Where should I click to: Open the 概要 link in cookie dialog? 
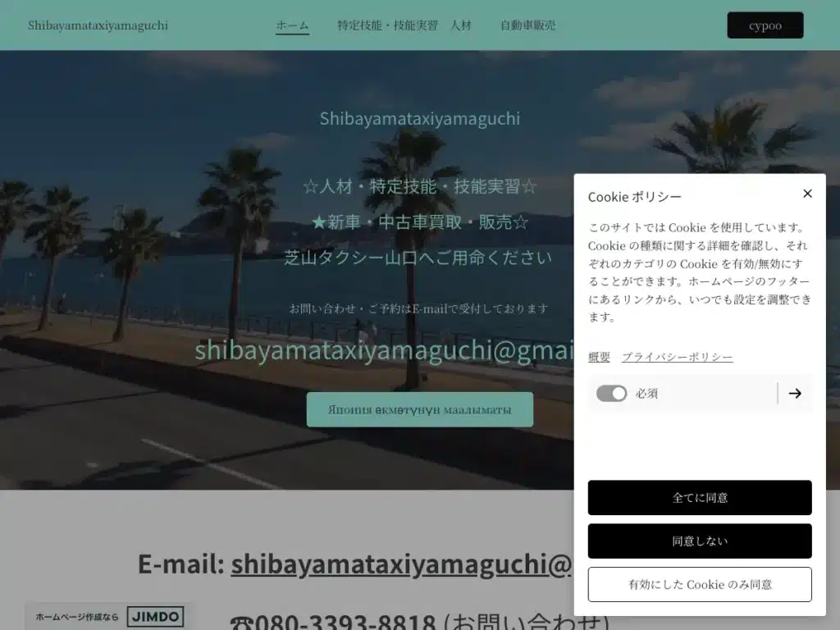pyautogui.click(x=599, y=357)
